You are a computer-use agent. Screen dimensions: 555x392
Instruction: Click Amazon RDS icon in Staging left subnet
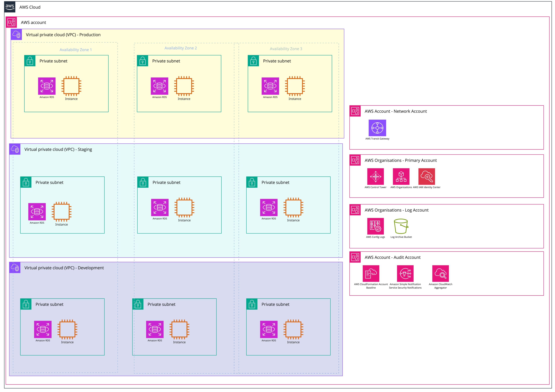coord(37,212)
